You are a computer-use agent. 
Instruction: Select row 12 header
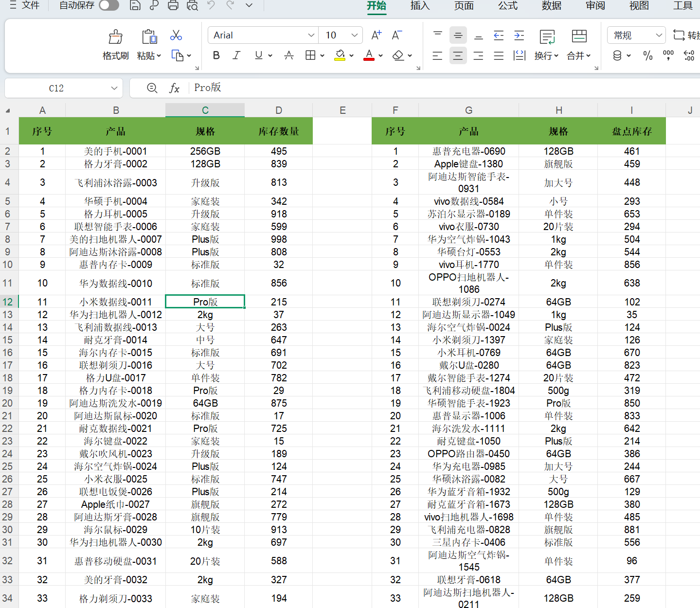pyautogui.click(x=8, y=302)
